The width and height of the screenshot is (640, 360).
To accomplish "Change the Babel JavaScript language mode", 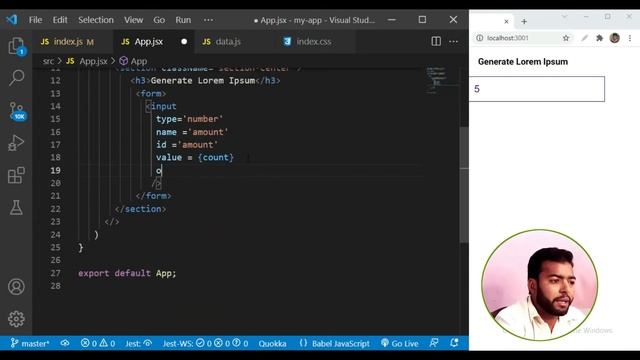I will click(334, 343).
